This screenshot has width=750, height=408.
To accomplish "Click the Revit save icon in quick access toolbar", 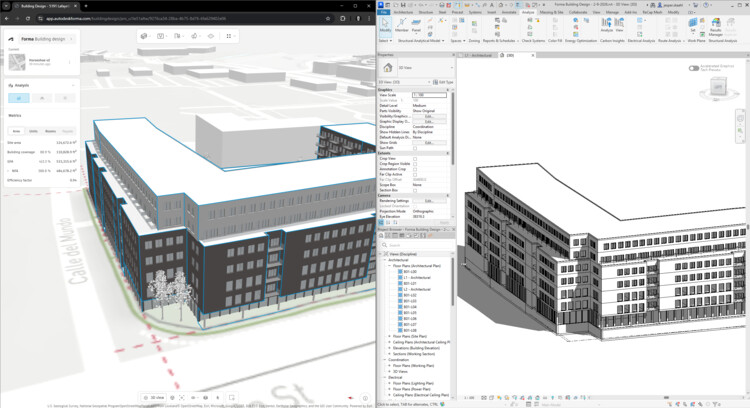I will coord(405,5).
